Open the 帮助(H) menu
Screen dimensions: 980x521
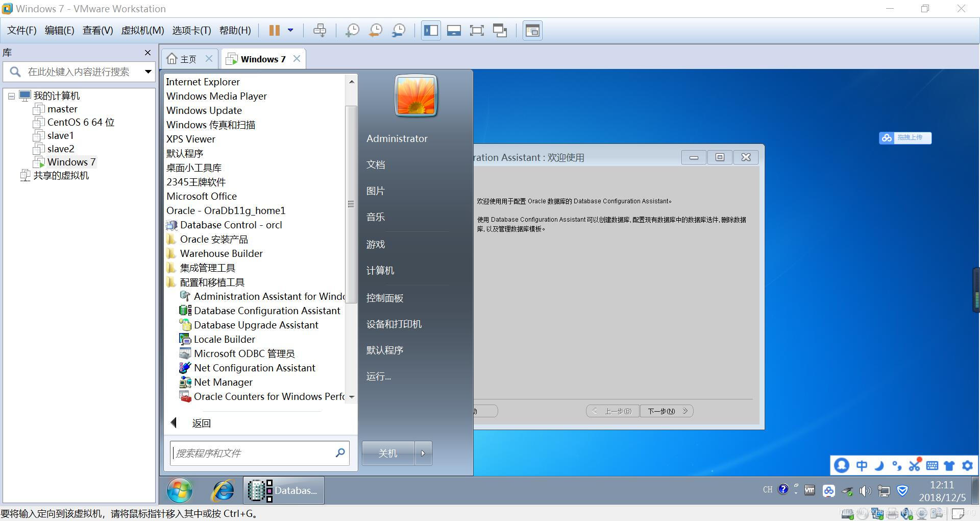tap(235, 31)
